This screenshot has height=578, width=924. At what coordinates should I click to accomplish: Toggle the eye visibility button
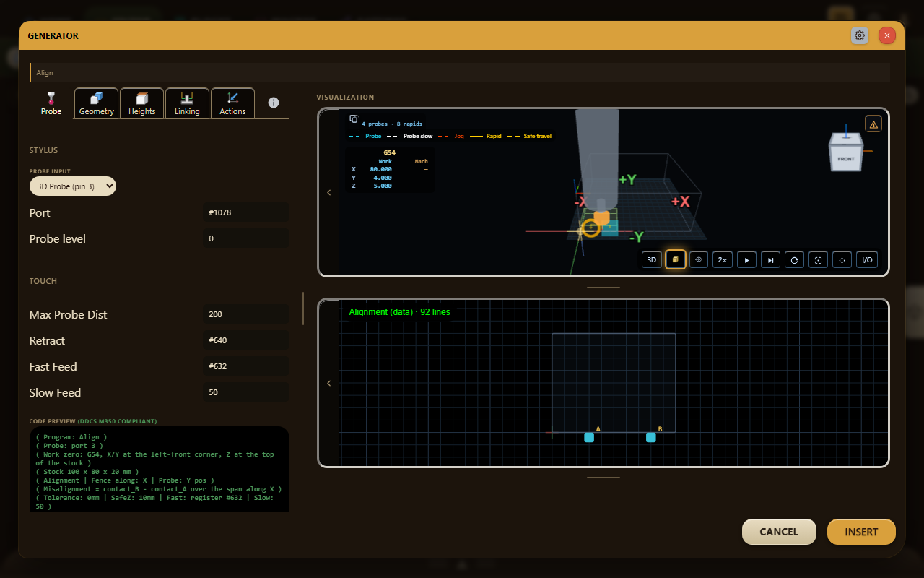click(x=699, y=259)
